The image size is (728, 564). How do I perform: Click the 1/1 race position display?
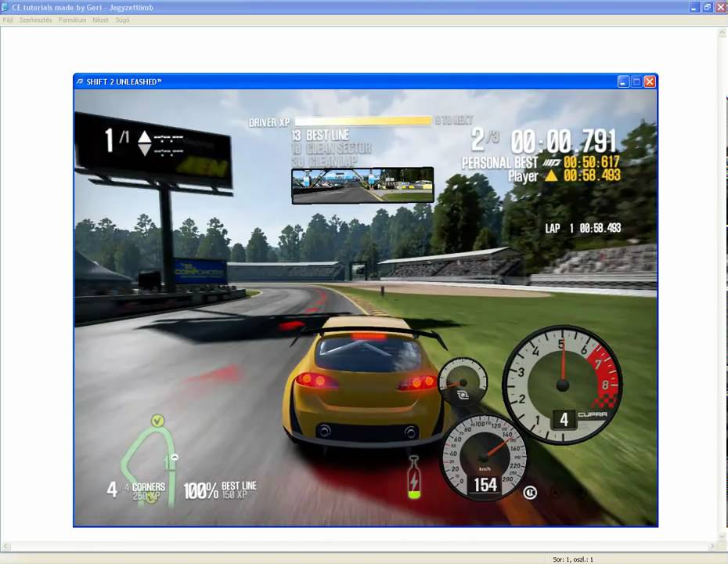117,140
